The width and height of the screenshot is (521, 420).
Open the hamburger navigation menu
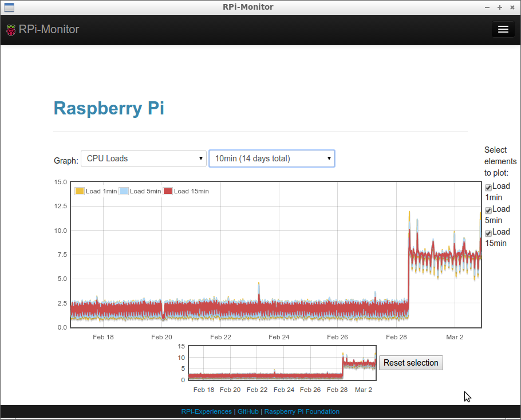point(503,29)
